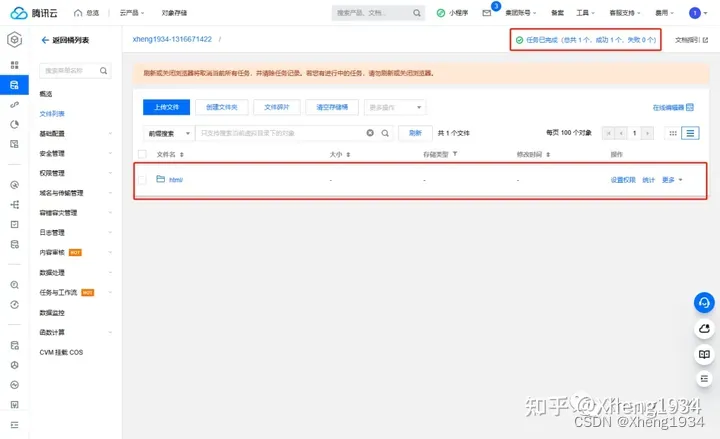720x439 pixels.
Task: Expand 域名与传输管理 in sidebar
Action: tap(75, 193)
